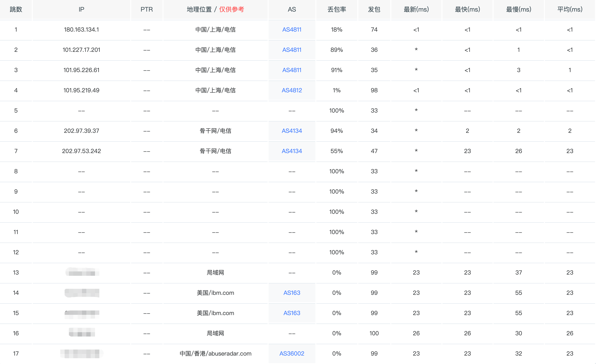Image resolution: width=596 pixels, height=364 pixels.
Task: Click the red 仅供参考 text
Action: point(232,9)
